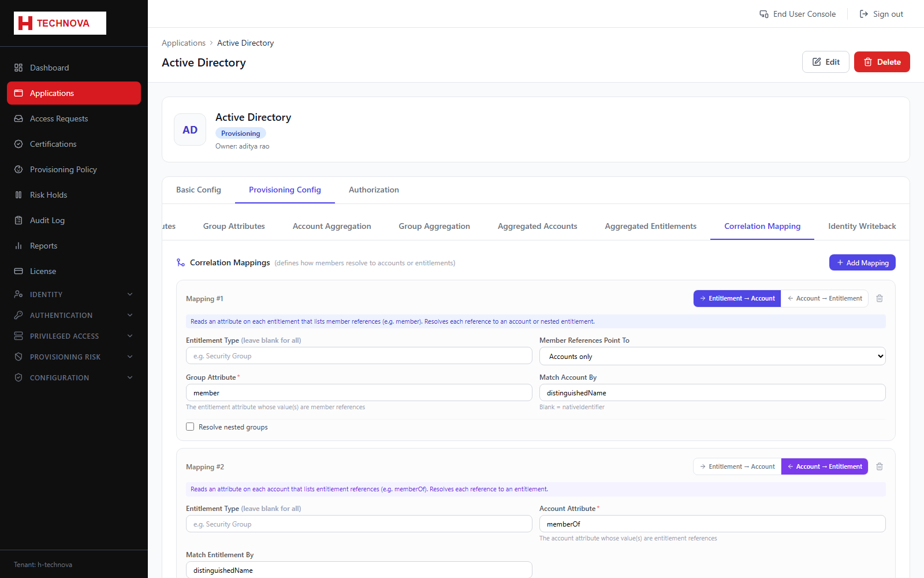The height and width of the screenshot is (578, 924).
Task: Switch to the Basic Config tab
Action: tap(199, 190)
